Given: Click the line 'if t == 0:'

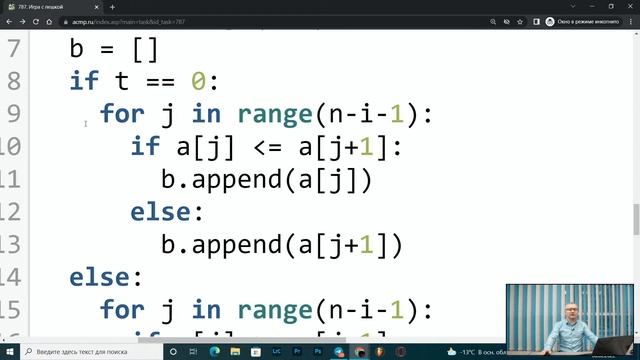Looking at the screenshot, I should pos(144,81).
